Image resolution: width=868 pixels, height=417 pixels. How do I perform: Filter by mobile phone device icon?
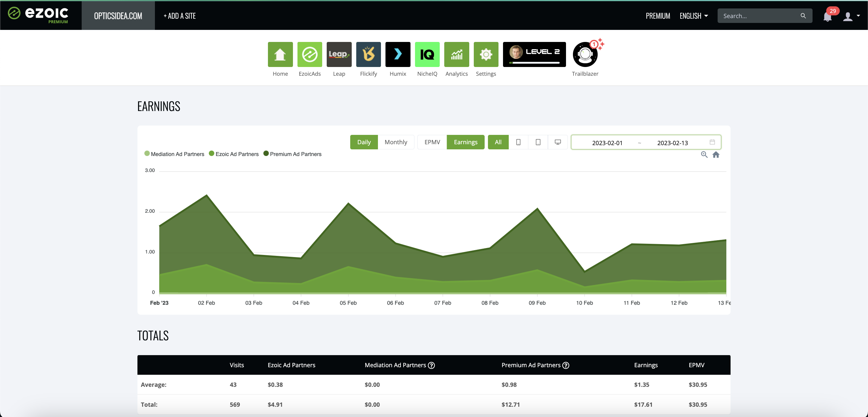[x=518, y=142]
